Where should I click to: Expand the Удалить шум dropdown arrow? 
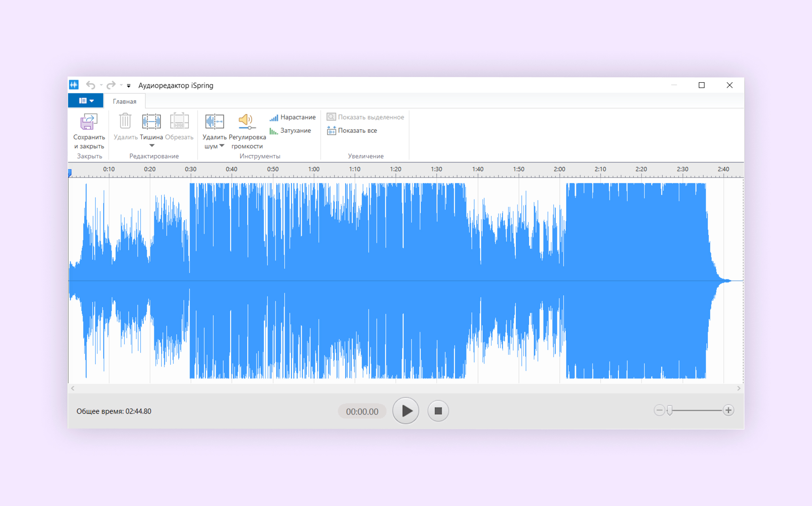click(222, 146)
